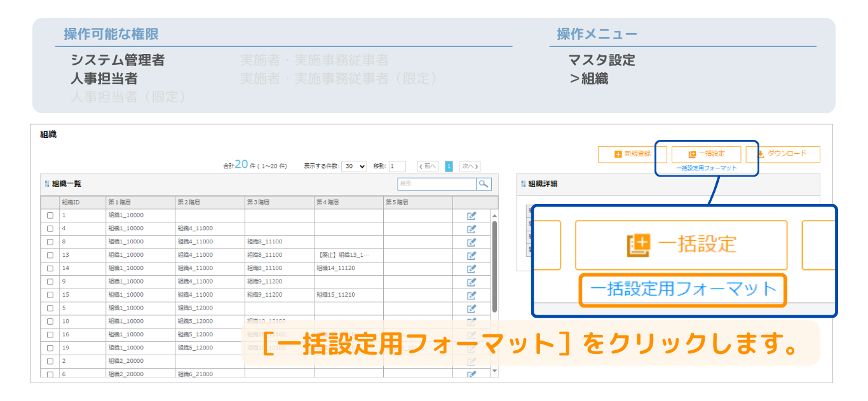
Task: Click the 第1階層 column header
Action: 140,202
